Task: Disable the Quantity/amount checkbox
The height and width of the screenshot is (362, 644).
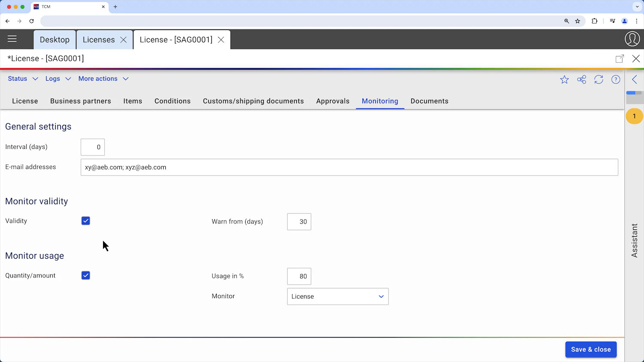Action: (x=85, y=275)
